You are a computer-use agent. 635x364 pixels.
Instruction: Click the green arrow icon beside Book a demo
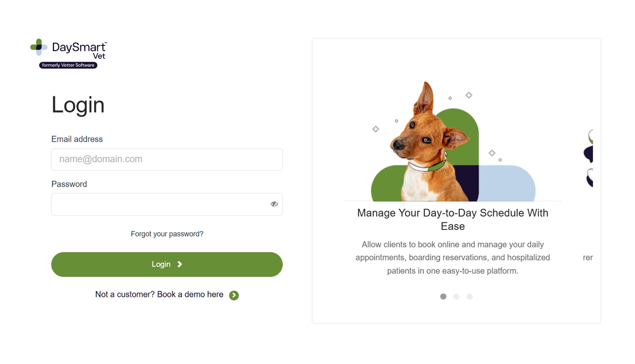coord(234,295)
